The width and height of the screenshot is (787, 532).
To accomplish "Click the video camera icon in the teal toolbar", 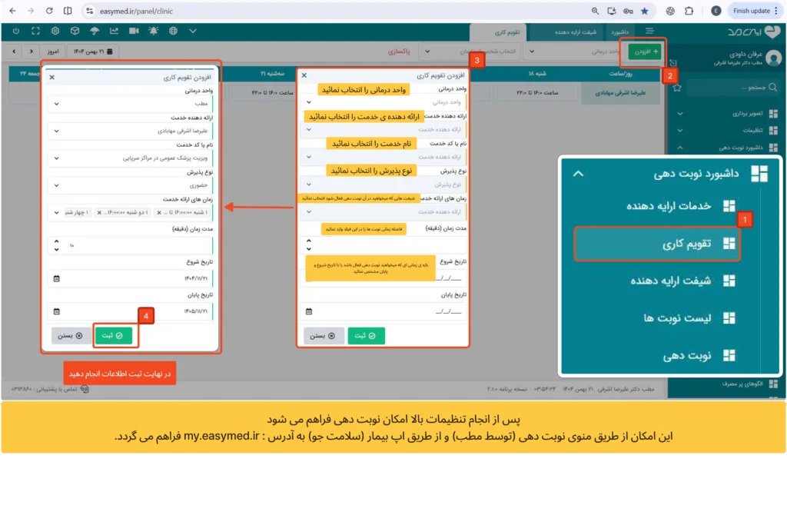I will (134, 31).
